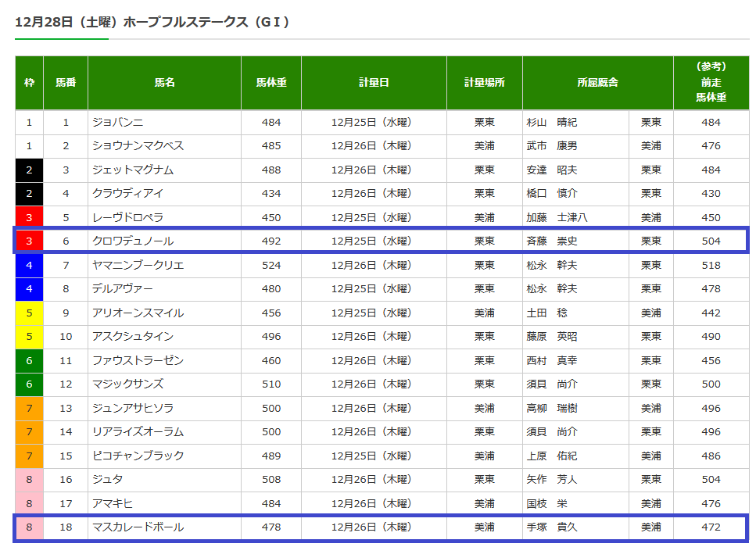The image size is (756, 547).
Task: Select horse name アマキヒ
Action: pos(113,504)
